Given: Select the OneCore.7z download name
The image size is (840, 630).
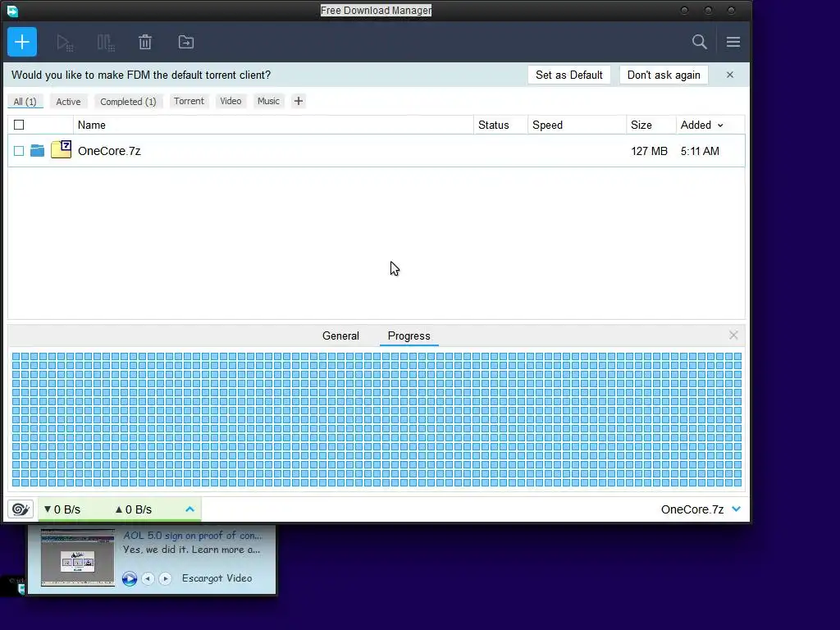Looking at the screenshot, I should 109,151.
